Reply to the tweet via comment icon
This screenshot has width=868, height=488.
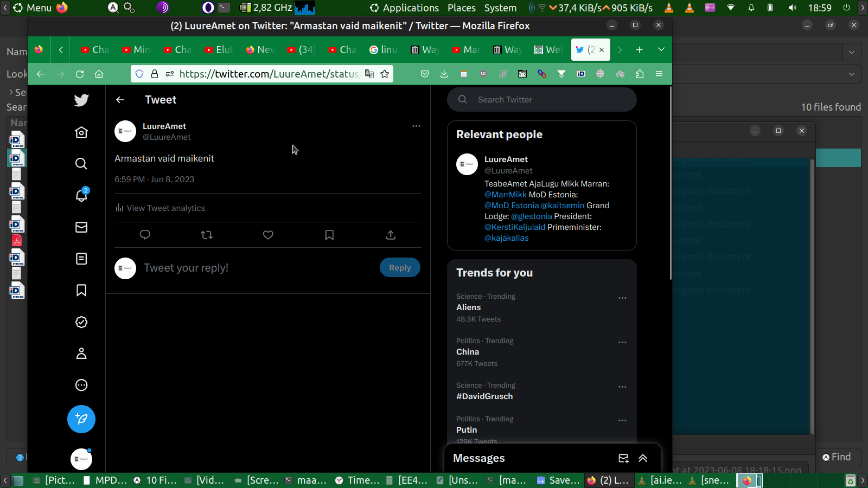click(145, 235)
